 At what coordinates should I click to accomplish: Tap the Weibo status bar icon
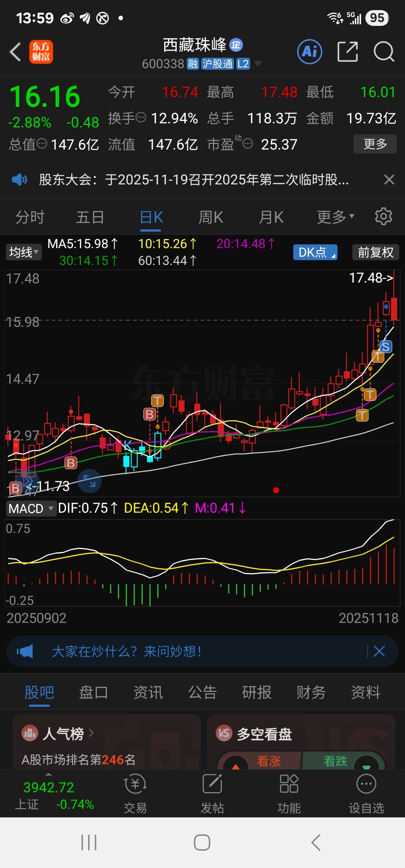coord(67,18)
